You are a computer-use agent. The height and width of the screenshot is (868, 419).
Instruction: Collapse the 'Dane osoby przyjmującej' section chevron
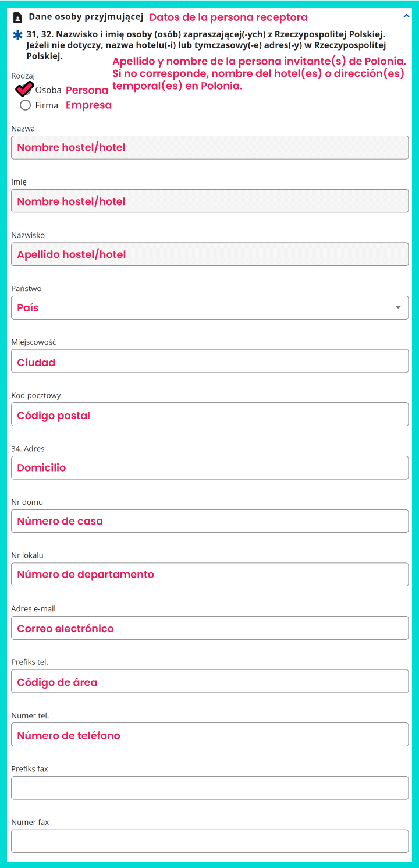pos(406,17)
